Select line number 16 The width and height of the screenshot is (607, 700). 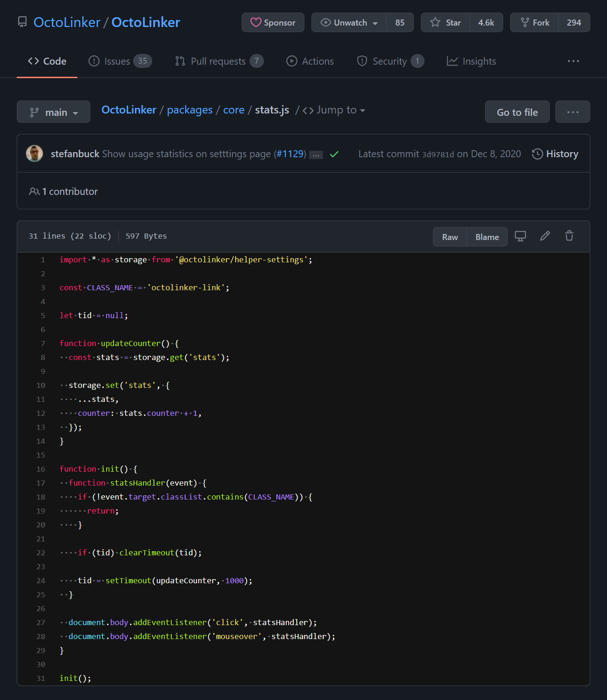click(x=41, y=469)
